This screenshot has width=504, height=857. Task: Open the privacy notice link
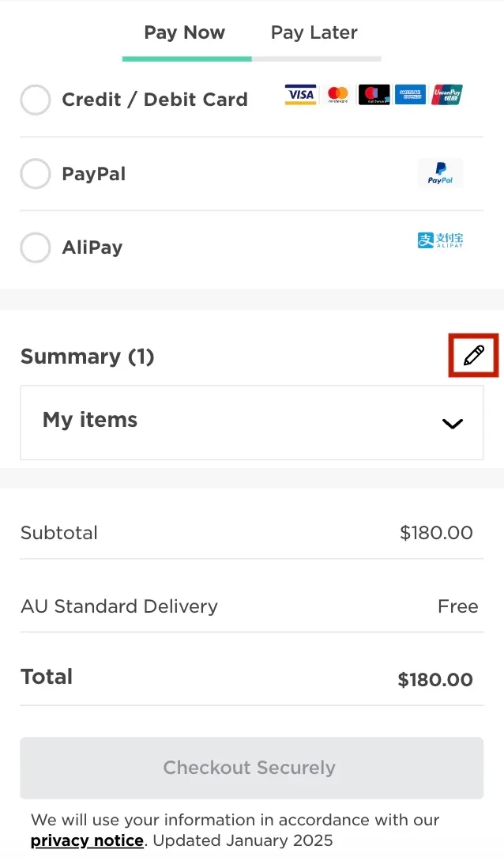[x=87, y=840]
